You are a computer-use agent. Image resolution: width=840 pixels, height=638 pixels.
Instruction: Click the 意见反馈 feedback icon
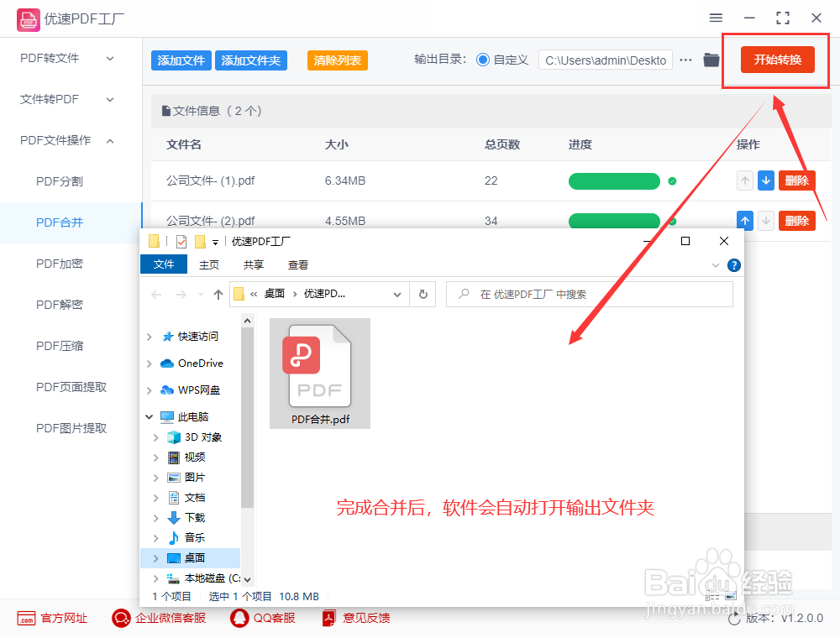(x=329, y=618)
